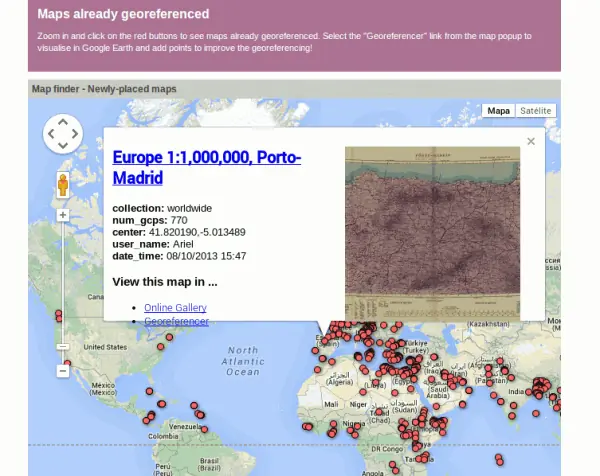Pan the map up with the top arrow
600x476 pixels.
[x=63, y=122]
